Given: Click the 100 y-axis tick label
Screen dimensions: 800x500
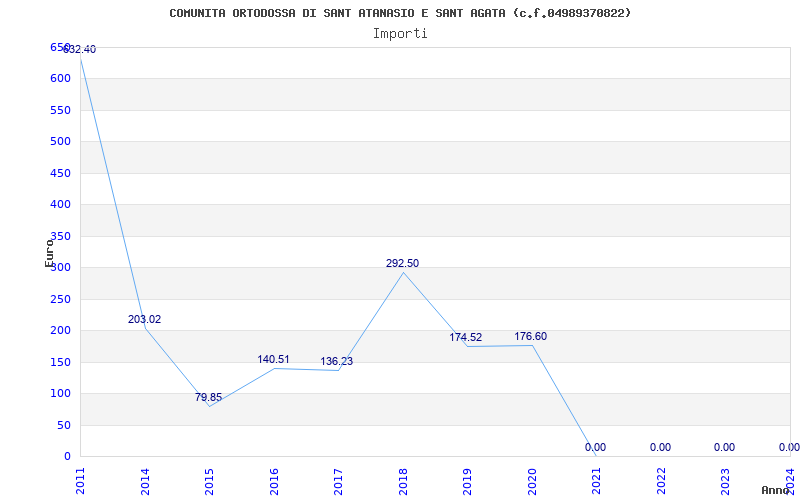Looking at the screenshot, I should pyautogui.click(x=60, y=393).
